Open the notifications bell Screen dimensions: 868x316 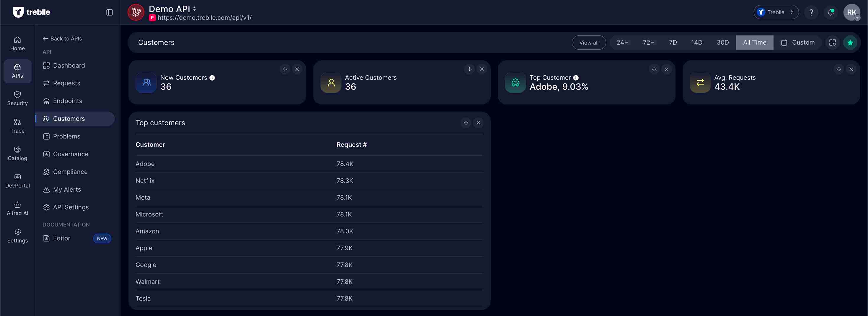831,12
